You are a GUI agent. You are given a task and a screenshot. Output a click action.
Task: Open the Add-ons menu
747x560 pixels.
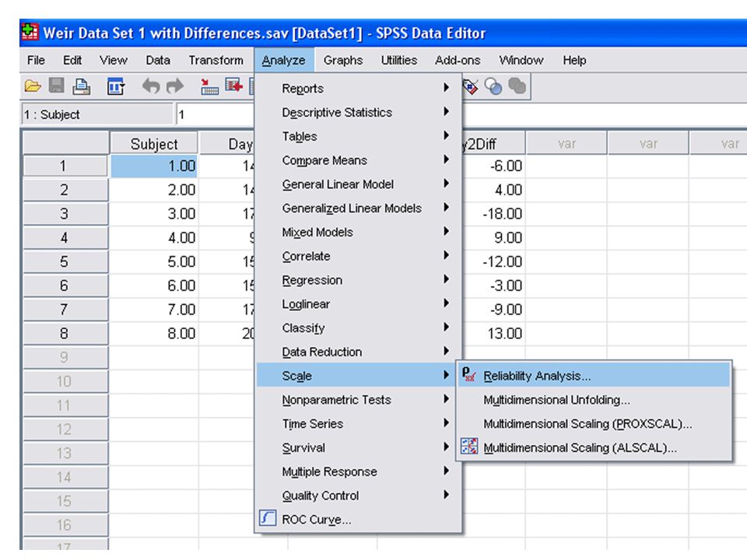click(458, 61)
